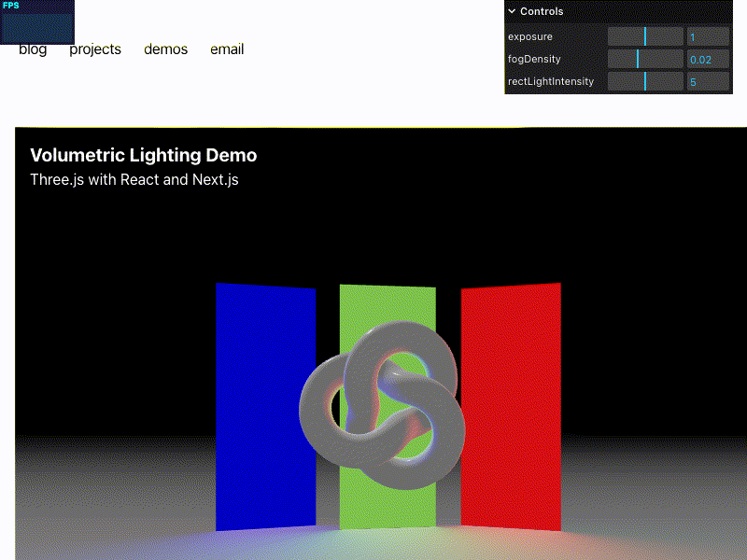The image size is (747, 560).
Task: Click the Volumetric Lighting Demo heading
Action: tap(144, 155)
